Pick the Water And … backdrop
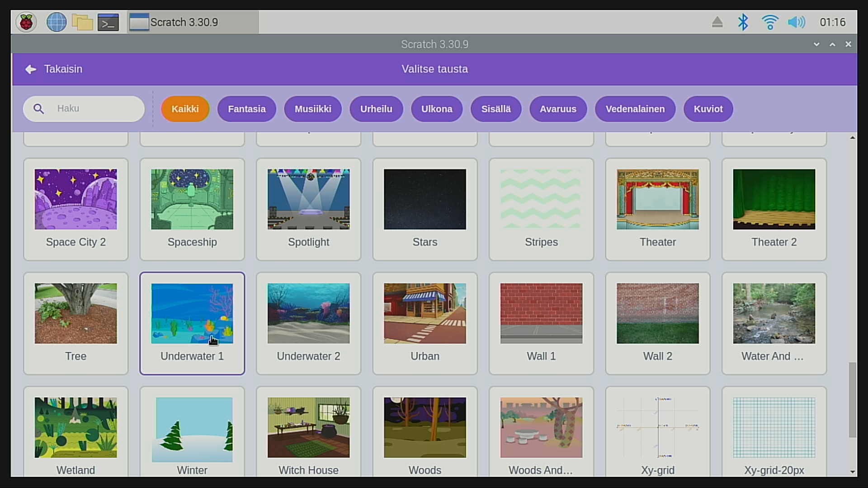This screenshot has width=868, height=488. (x=774, y=324)
